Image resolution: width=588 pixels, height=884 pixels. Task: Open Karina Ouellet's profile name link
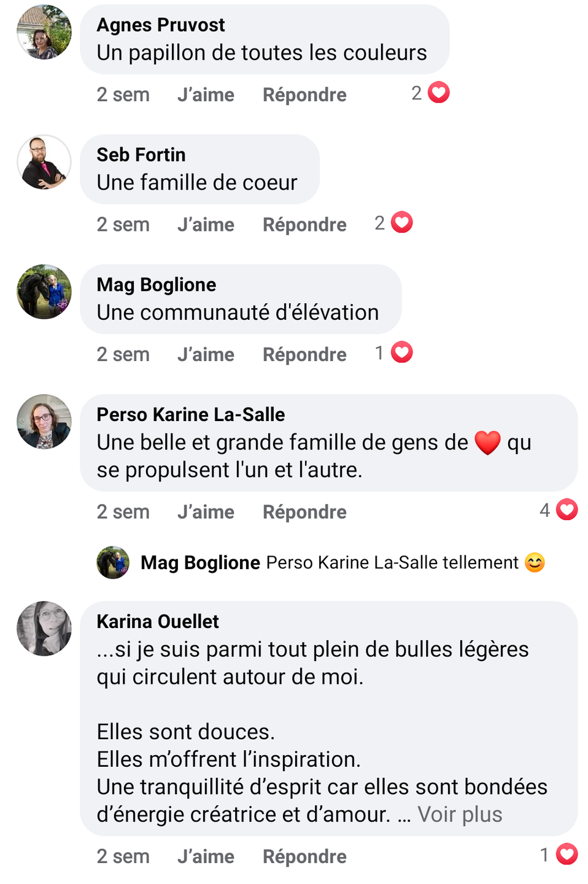[x=158, y=621]
